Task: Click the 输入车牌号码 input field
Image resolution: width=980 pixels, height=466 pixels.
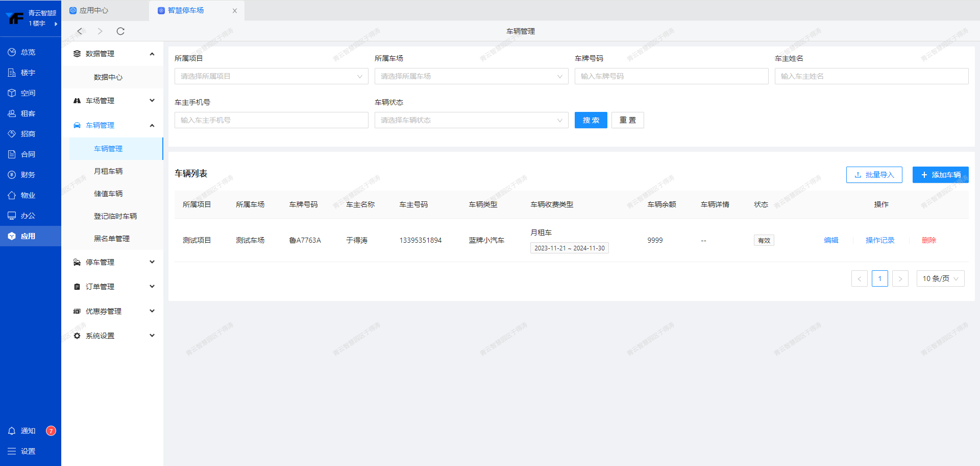Action: [x=671, y=76]
